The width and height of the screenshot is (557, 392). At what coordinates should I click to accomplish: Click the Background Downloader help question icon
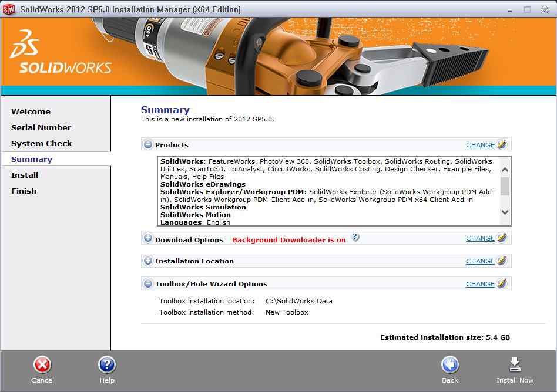click(355, 238)
